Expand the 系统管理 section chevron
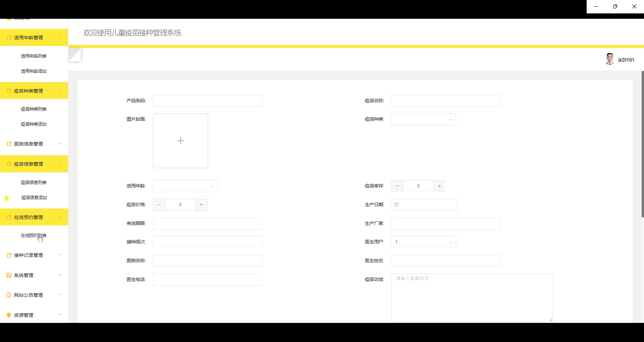This screenshot has width=644, height=342. 60,275
